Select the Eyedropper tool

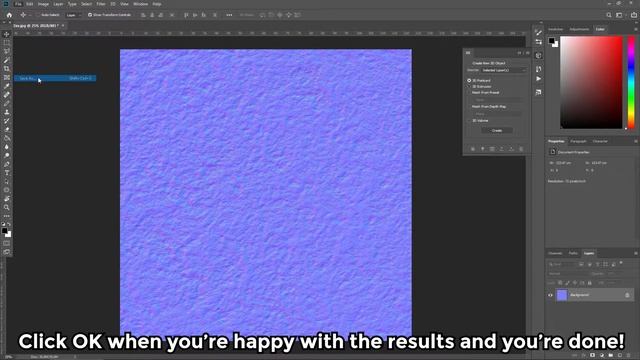(x=7, y=86)
